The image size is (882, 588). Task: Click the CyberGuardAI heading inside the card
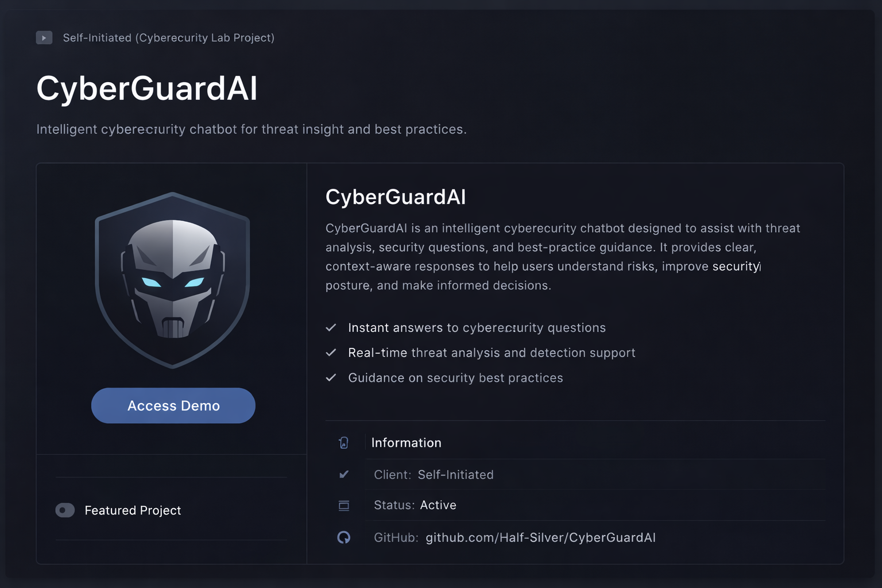[x=396, y=197]
